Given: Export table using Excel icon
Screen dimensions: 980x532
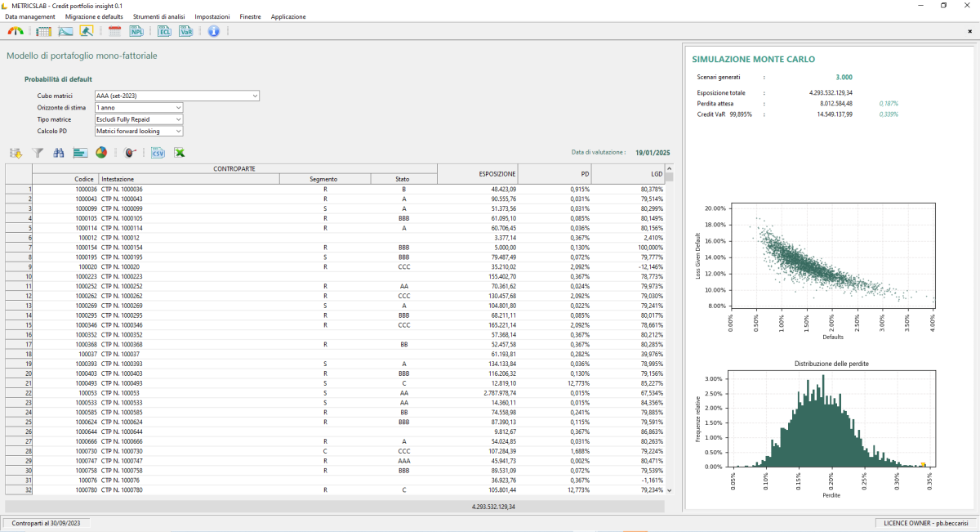Looking at the screenshot, I should point(179,152).
